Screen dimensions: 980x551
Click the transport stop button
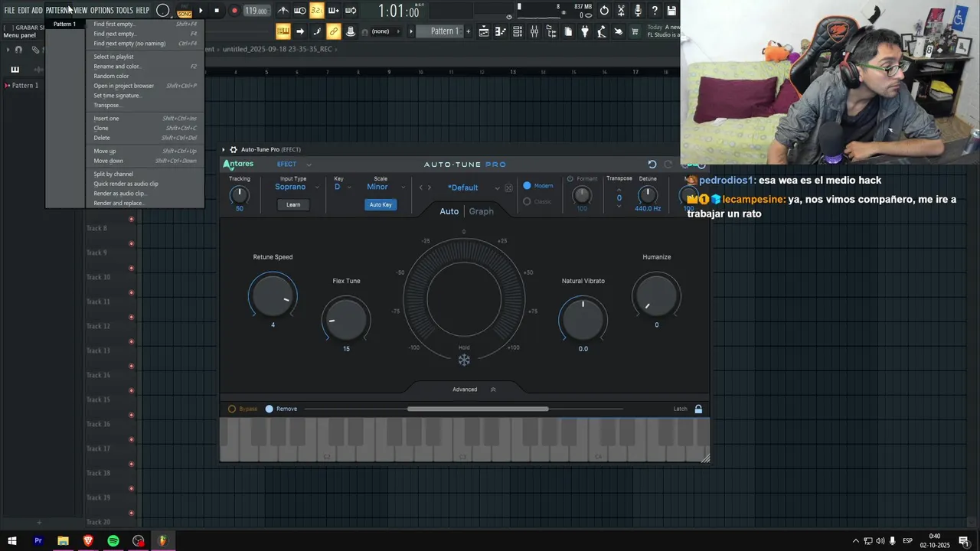coord(217,11)
